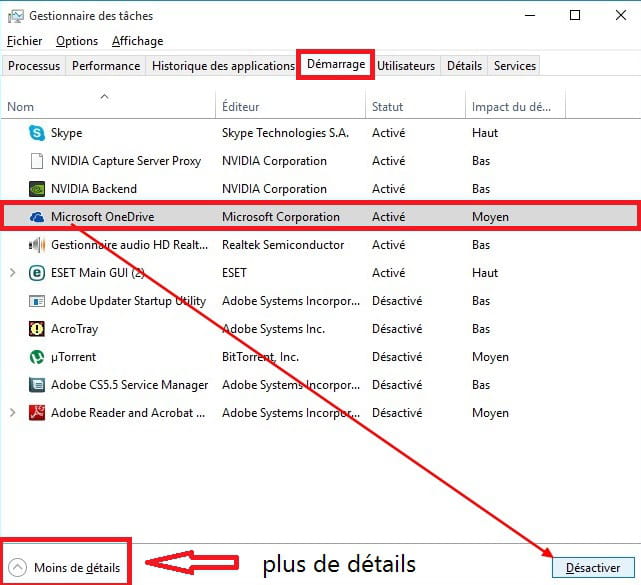Click the Task Manager title bar icon
This screenshot has height=585, width=641.
coord(16,16)
